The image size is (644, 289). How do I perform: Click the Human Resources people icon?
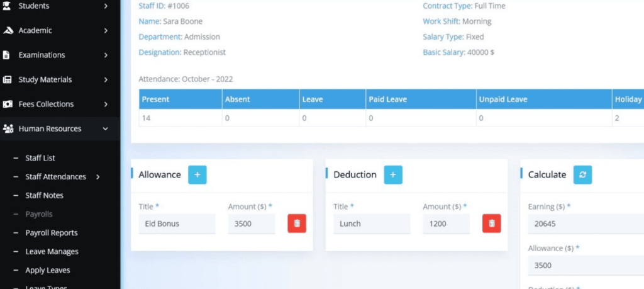pyautogui.click(x=8, y=128)
